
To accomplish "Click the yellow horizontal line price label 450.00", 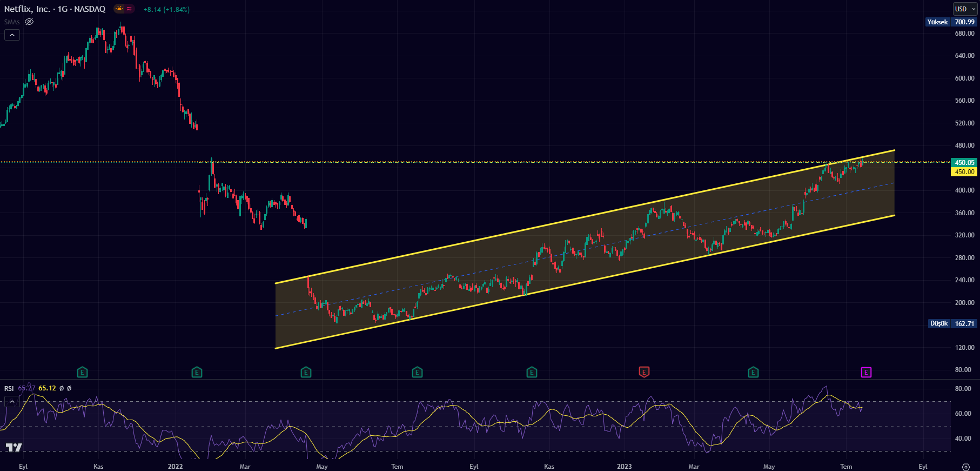I will pos(965,171).
